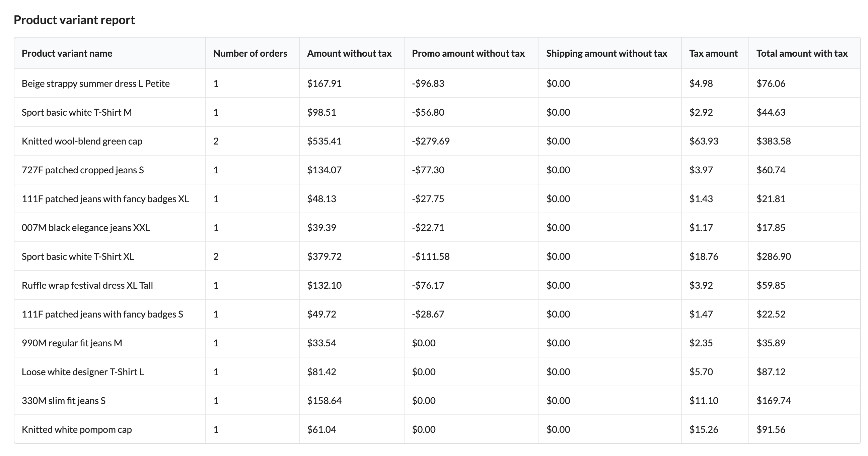Click the Promo amount without tax header
Viewport: 868px width, 456px height.
[x=468, y=53]
